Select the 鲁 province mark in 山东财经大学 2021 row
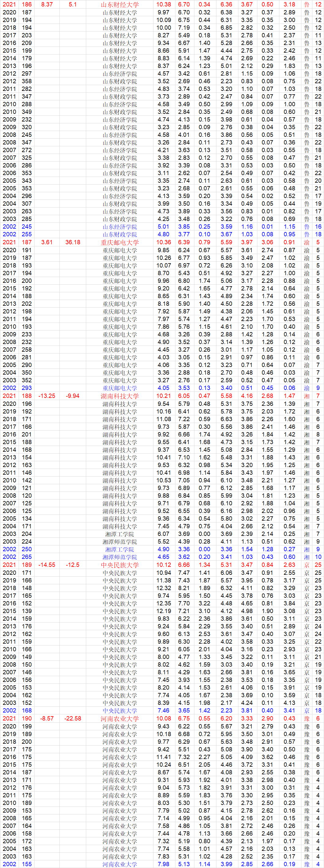The height and width of the screenshot is (868, 324). (307, 5)
